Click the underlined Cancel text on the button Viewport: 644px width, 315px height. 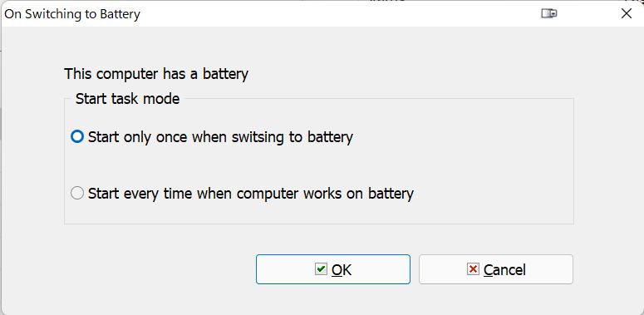(504, 270)
